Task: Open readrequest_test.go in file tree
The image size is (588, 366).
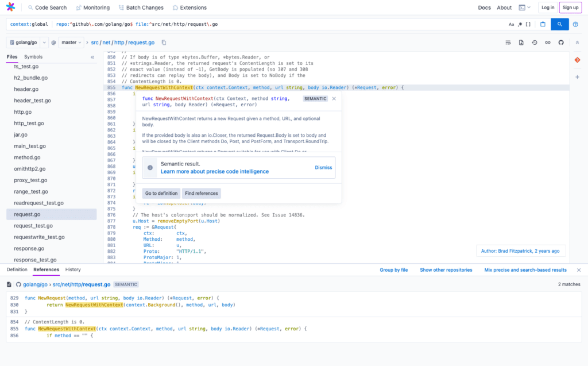Action: coord(38,203)
